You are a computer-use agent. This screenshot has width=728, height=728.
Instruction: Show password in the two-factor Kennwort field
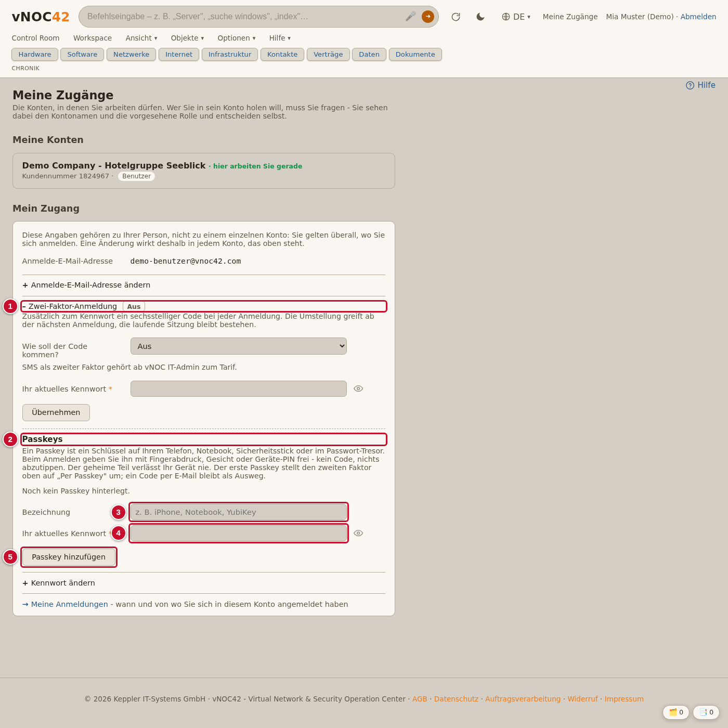[358, 389]
